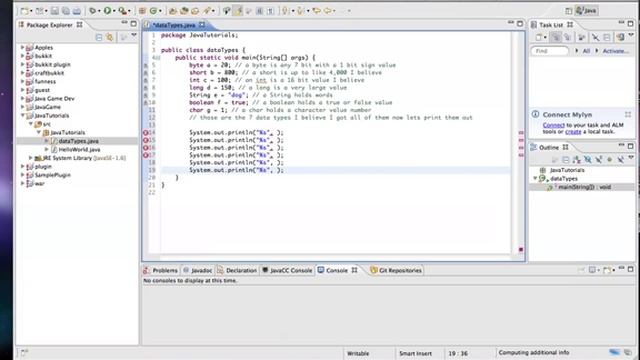Click warning marker beside line 5
This screenshot has width=640, height=360.
[146, 65]
